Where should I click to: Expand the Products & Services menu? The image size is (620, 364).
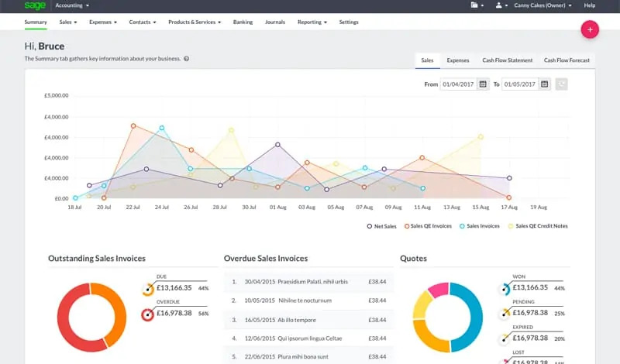click(x=195, y=22)
